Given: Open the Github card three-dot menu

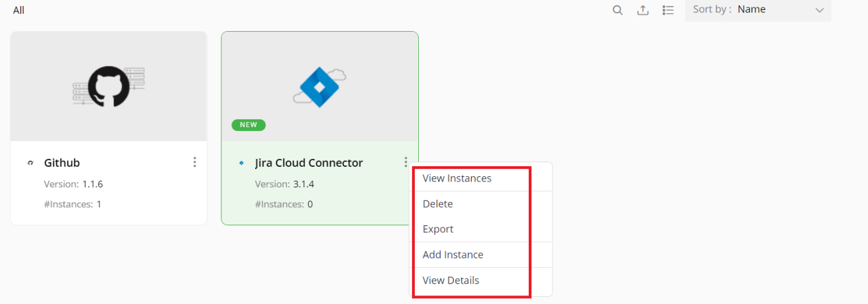Looking at the screenshot, I should point(194,162).
